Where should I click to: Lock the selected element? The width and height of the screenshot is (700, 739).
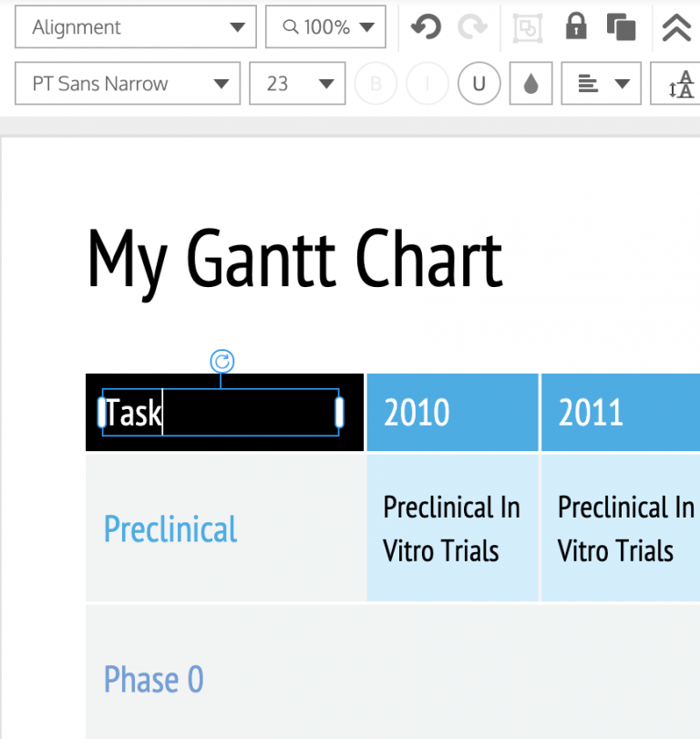[x=575, y=27]
